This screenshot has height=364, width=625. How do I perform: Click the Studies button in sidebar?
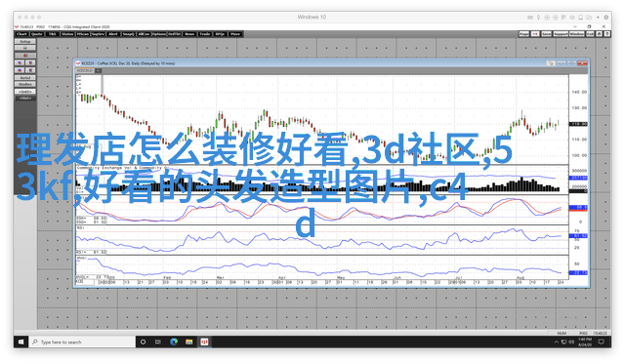25,85
